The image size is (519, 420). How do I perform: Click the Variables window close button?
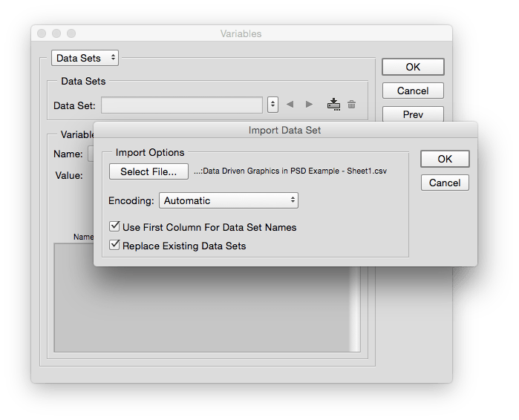42,33
